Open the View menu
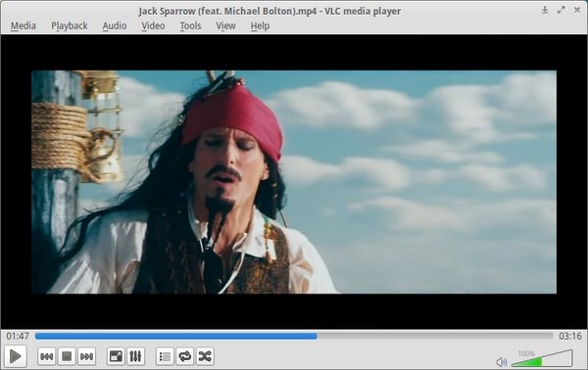 click(x=225, y=25)
